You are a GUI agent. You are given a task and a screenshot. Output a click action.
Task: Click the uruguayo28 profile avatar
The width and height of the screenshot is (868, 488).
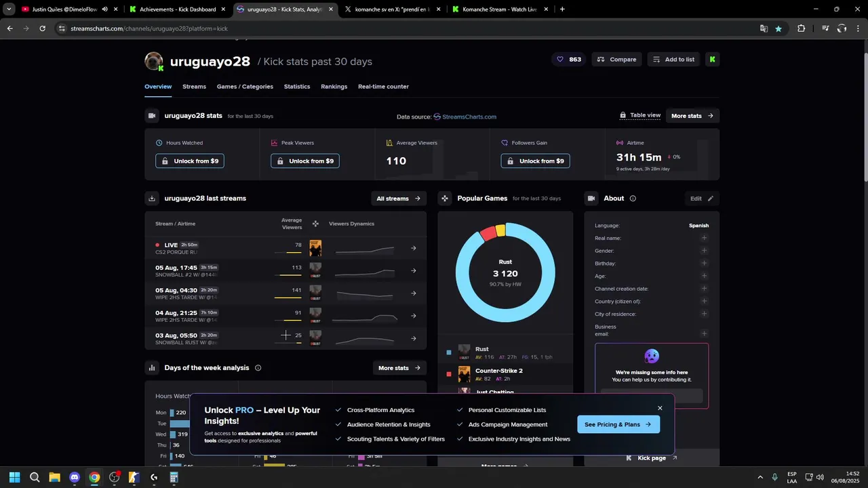point(154,61)
